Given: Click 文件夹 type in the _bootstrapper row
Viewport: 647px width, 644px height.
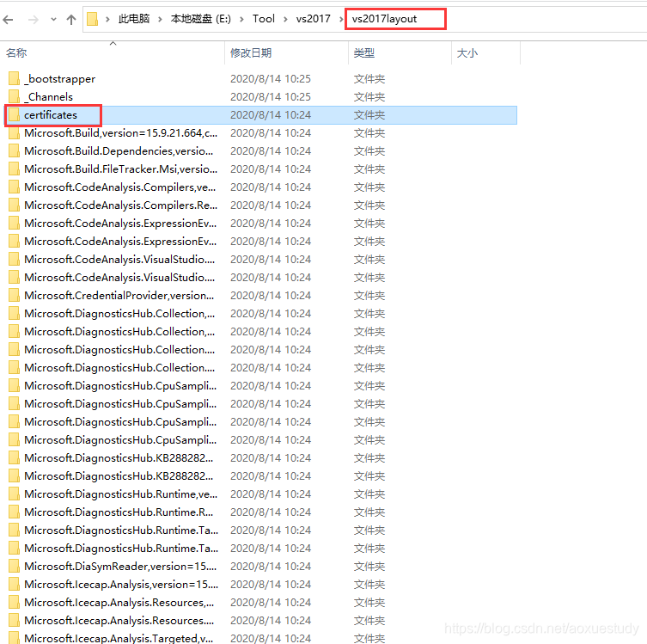Looking at the screenshot, I should tap(369, 79).
